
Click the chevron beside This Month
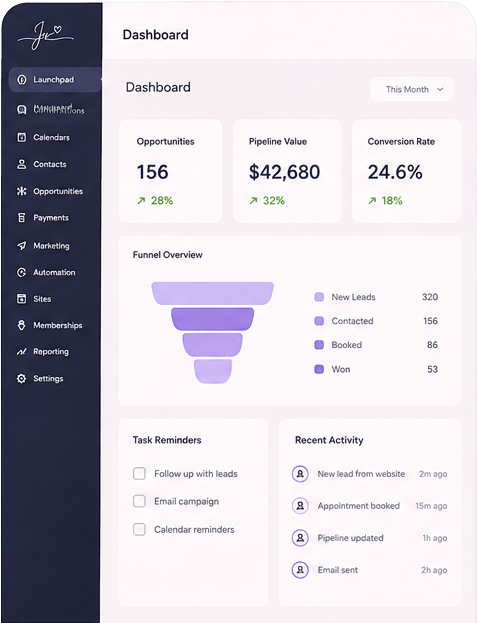click(440, 89)
